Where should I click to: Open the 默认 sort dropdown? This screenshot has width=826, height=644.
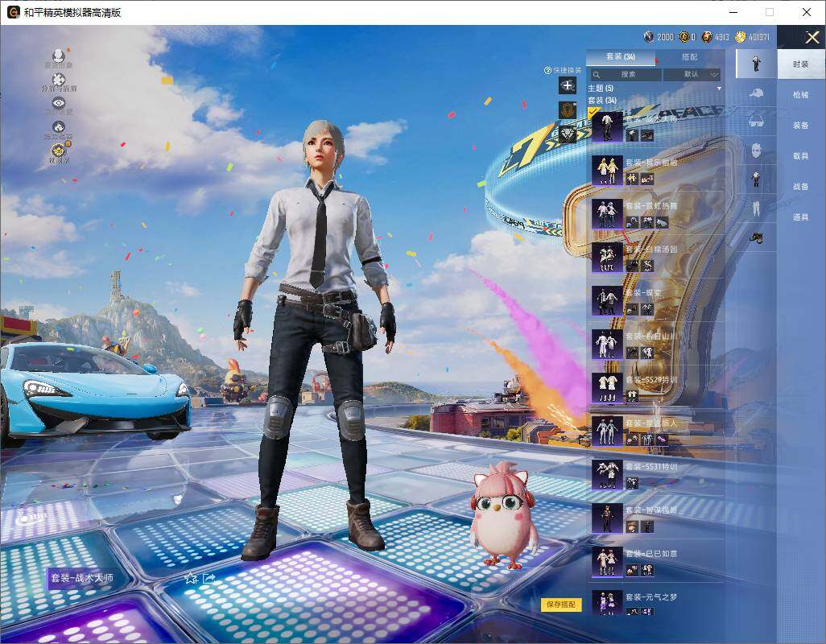[x=692, y=74]
